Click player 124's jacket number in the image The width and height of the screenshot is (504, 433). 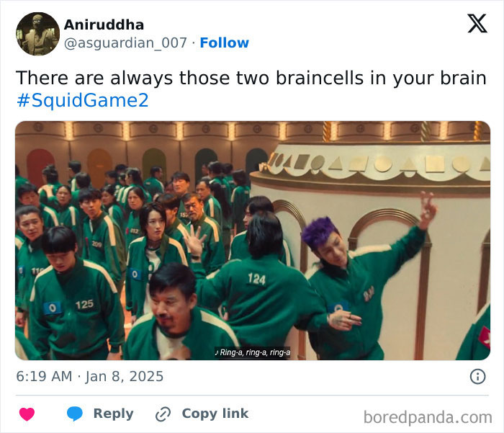257,279
